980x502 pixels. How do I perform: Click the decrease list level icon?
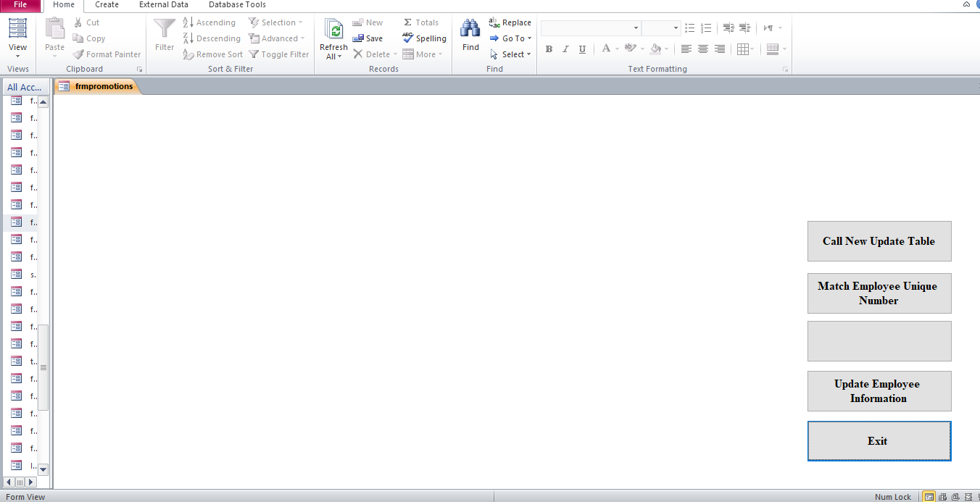click(728, 28)
